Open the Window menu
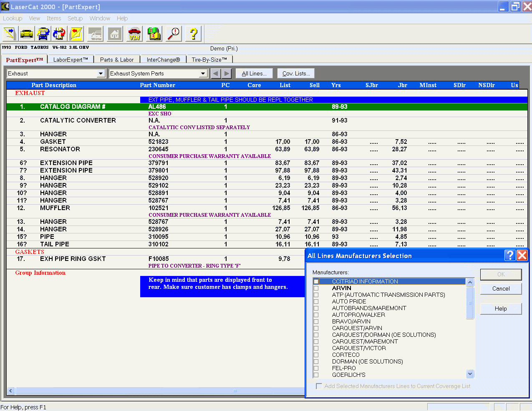 click(100, 18)
